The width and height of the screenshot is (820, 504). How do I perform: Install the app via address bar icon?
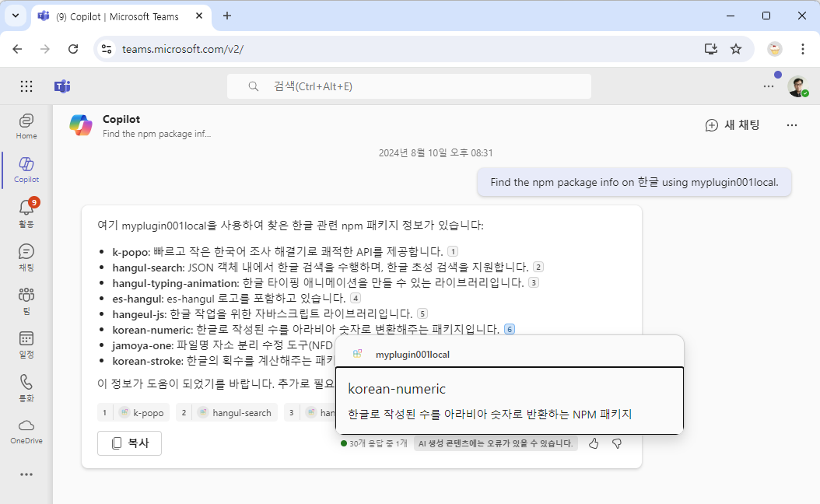tap(711, 49)
